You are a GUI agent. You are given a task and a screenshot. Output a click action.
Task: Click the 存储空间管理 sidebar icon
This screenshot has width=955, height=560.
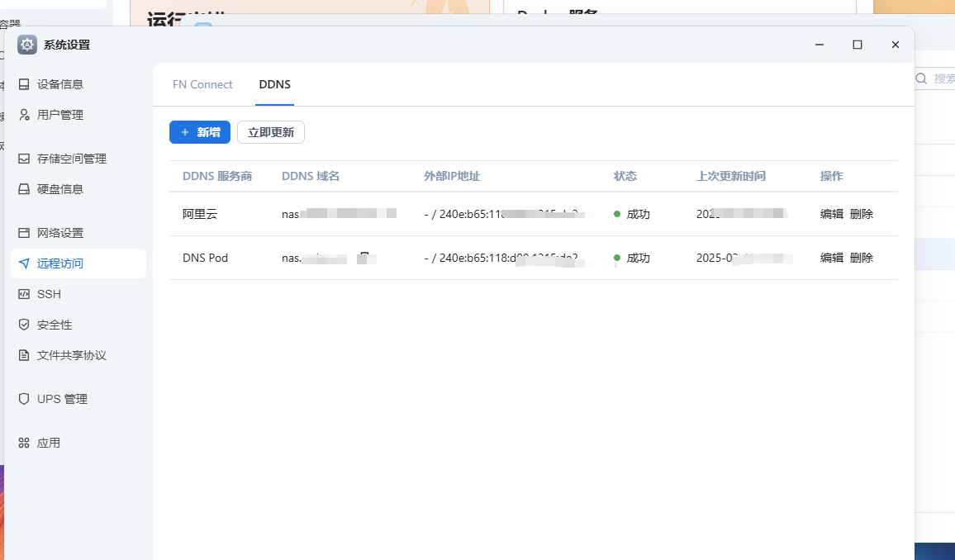tap(24, 159)
